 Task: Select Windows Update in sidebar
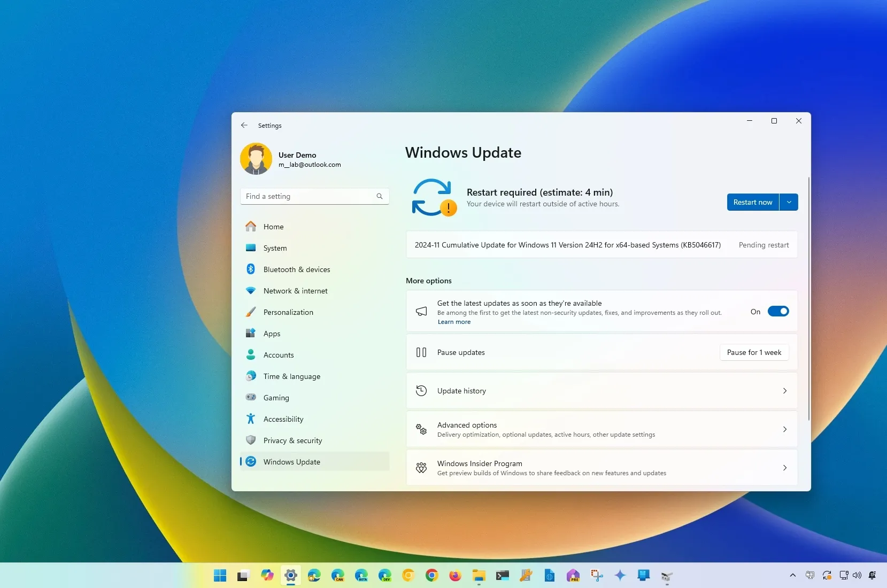click(315, 462)
